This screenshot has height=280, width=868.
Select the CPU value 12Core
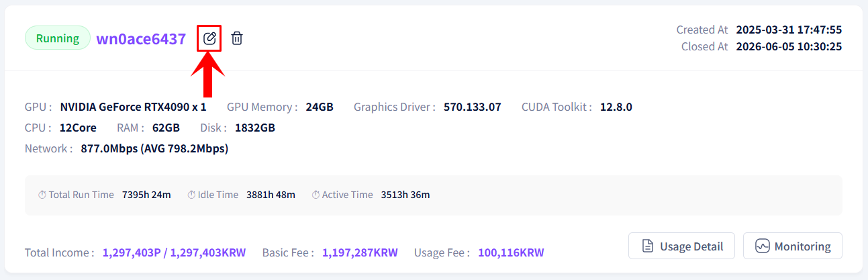[x=78, y=128]
